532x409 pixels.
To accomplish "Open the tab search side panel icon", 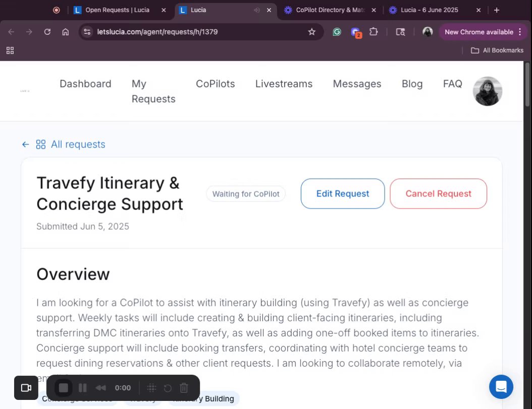I will [400, 32].
